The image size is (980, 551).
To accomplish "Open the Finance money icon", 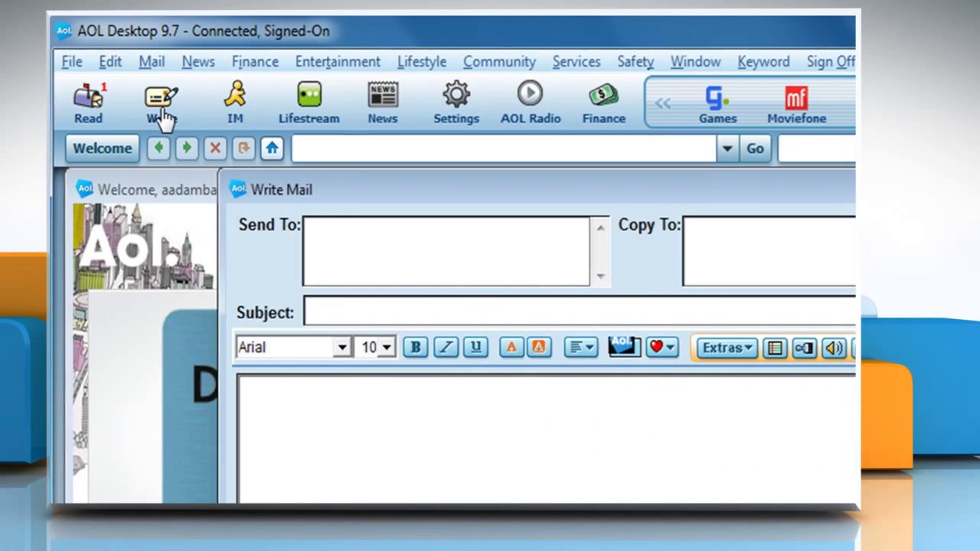I will pos(603,103).
